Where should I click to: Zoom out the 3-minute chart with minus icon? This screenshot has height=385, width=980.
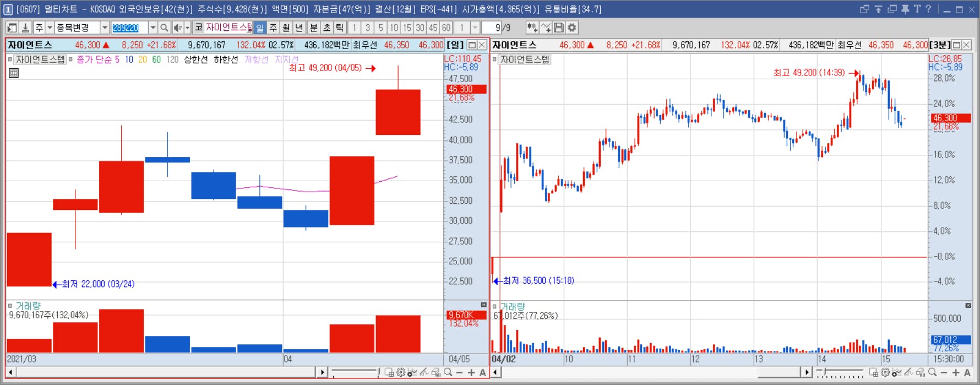(944, 373)
